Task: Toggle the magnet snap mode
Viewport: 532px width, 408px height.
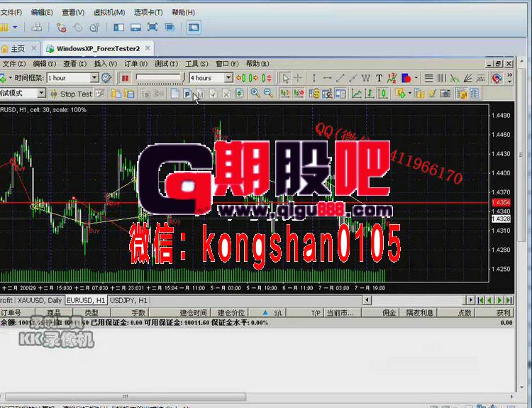Action: coord(497,79)
